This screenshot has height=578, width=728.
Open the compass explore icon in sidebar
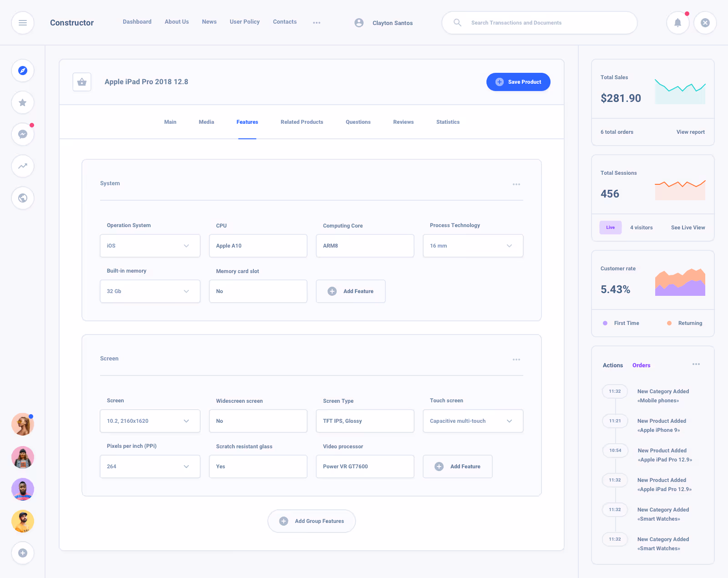click(23, 71)
